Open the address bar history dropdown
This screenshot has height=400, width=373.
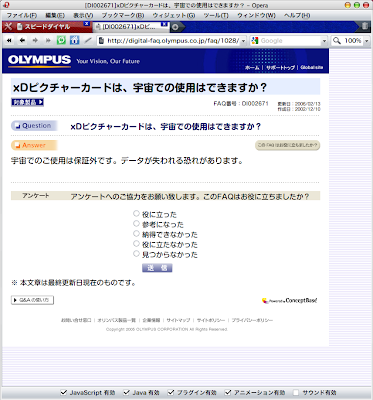(243, 41)
